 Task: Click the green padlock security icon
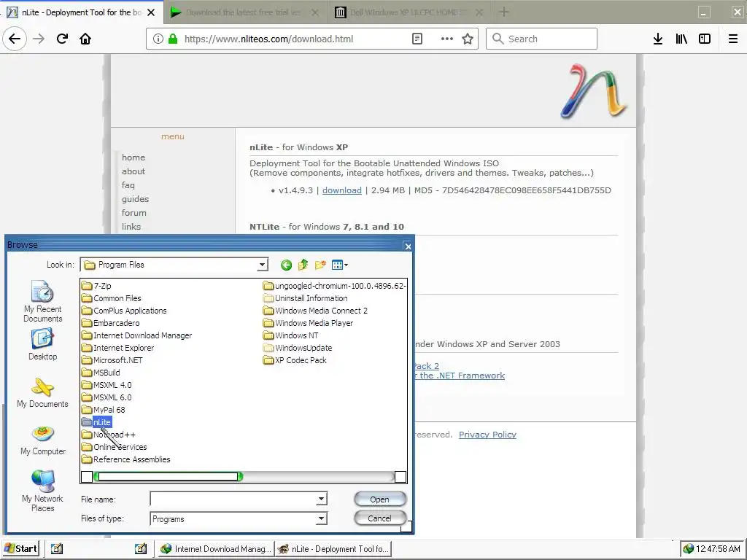pos(172,39)
